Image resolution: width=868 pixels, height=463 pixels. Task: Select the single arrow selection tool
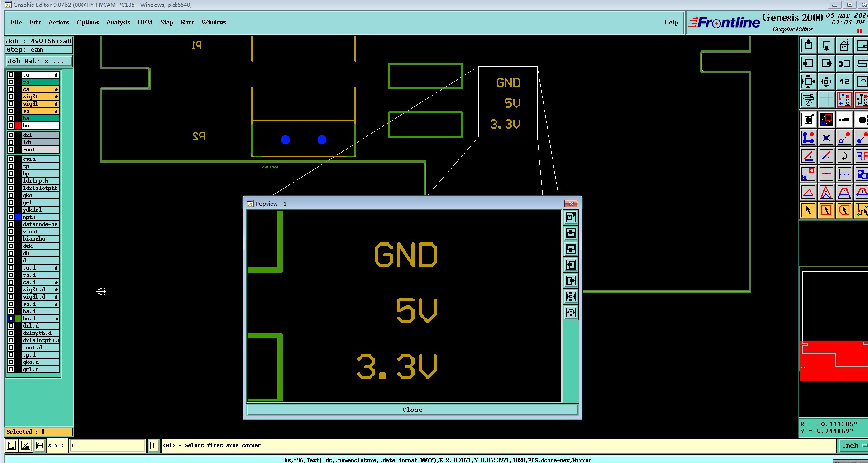[x=808, y=210]
